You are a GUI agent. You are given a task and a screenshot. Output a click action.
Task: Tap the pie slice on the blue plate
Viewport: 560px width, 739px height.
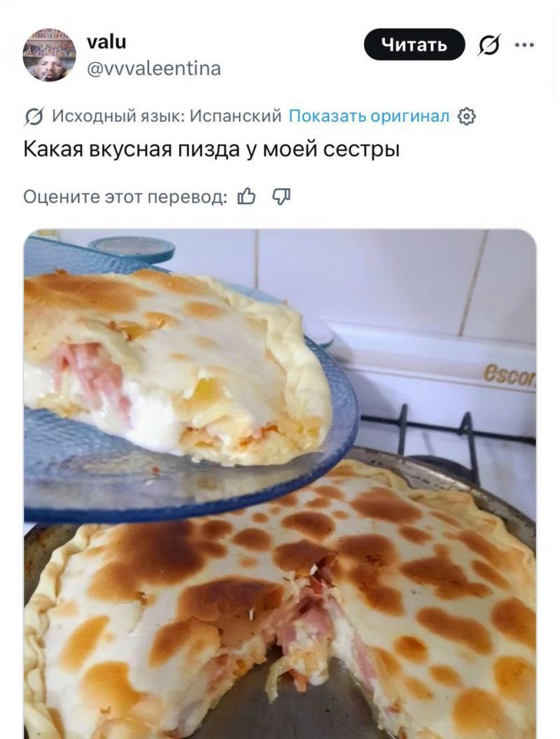pos(177,367)
